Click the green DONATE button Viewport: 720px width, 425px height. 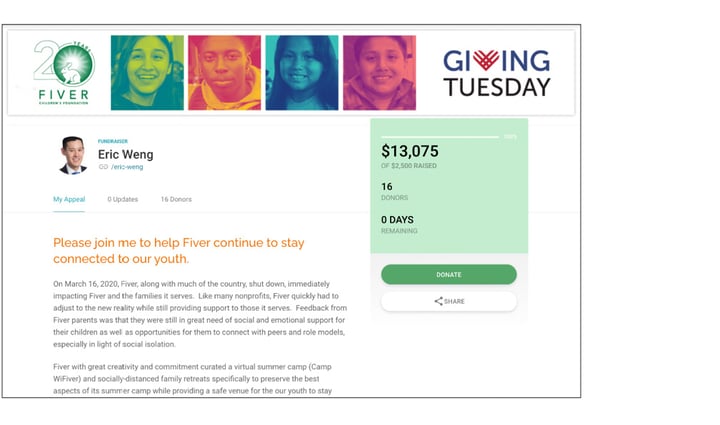pyautogui.click(x=449, y=274)
